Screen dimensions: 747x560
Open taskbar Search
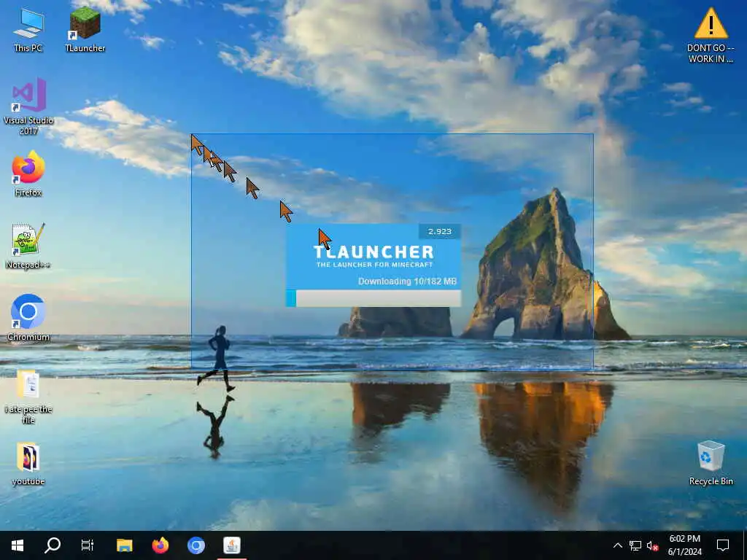(x=53, y=545)
